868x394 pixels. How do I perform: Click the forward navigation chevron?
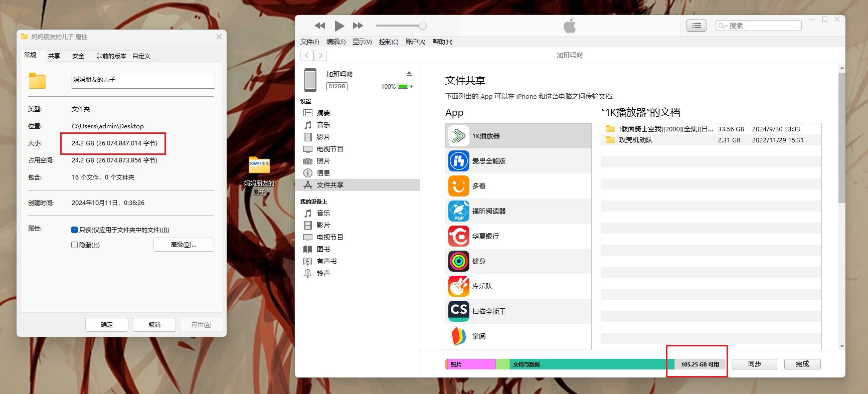[x=320, y=55]
